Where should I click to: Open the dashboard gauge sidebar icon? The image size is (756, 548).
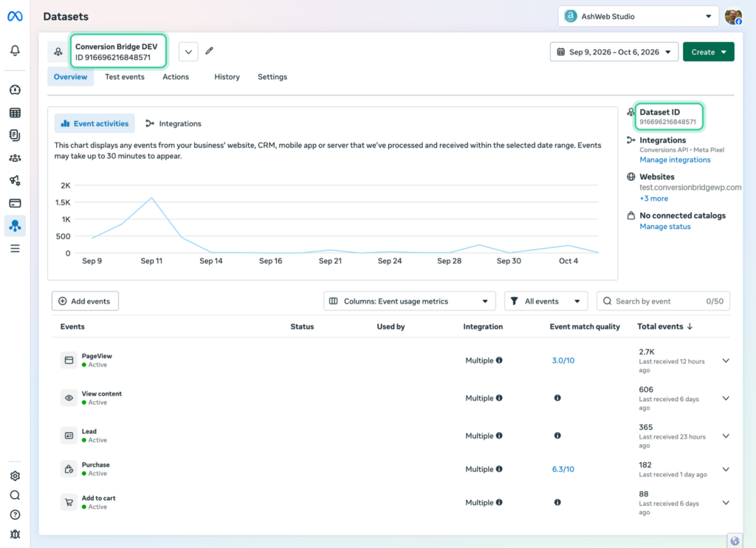coord(15,89)
